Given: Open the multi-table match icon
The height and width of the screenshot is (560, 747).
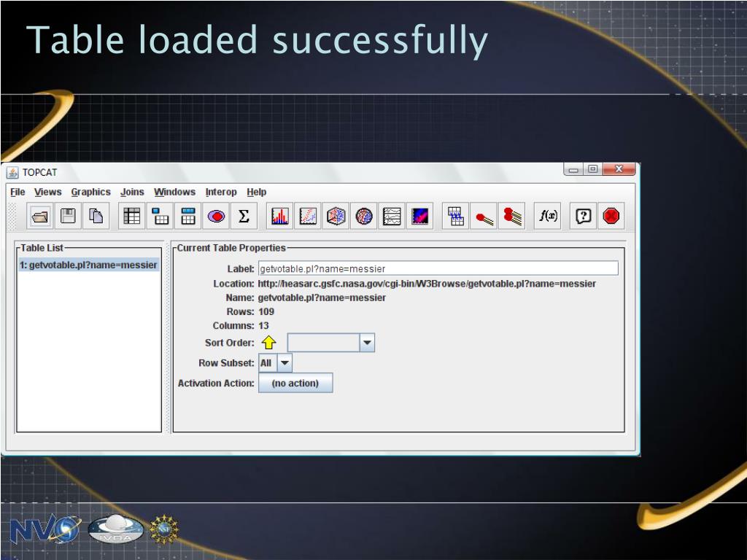Looking at the screenshot, I should pos(512,217).
